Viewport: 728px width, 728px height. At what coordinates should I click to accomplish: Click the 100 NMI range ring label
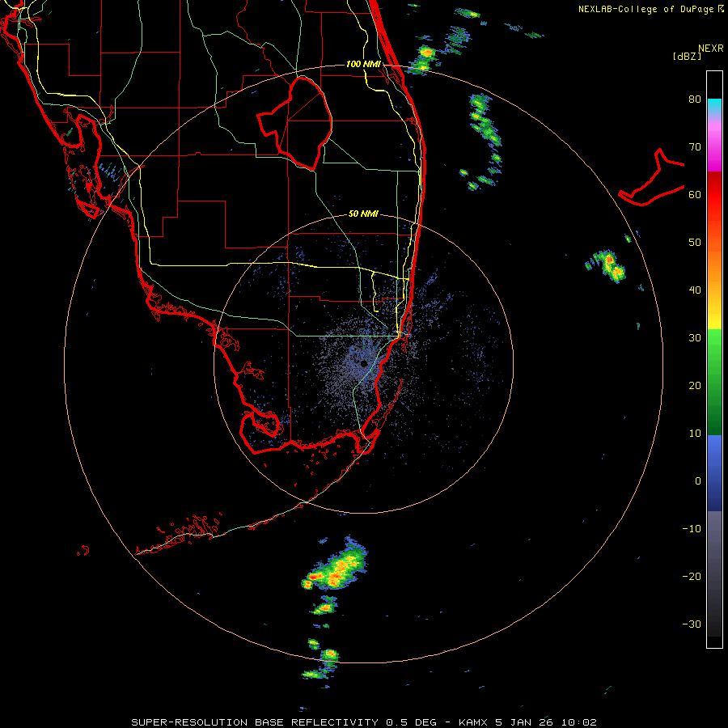click(x=363, y=64)
